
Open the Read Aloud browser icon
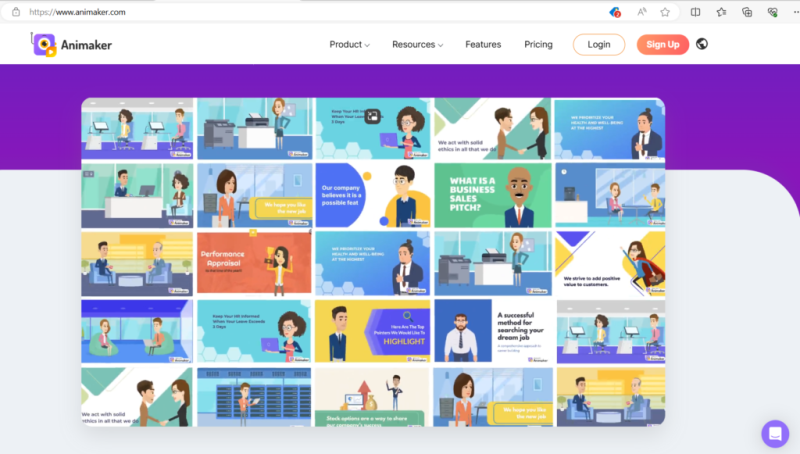[x=641, y=12]
